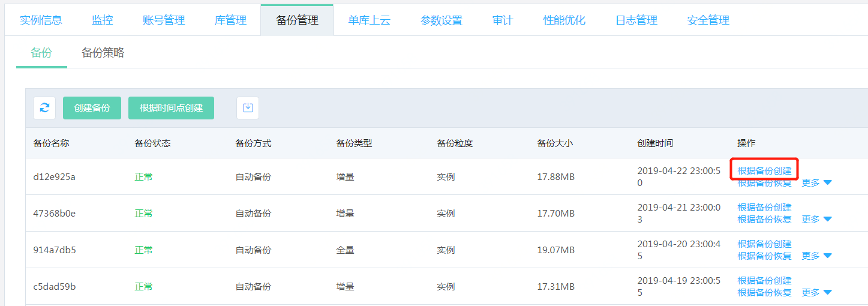
Task: Click 根据备份恢复 for backup c5dad59b
Action: (764, 293)
